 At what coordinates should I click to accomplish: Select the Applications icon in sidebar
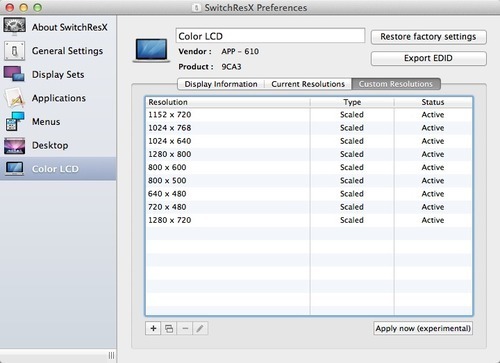point(14,98)
